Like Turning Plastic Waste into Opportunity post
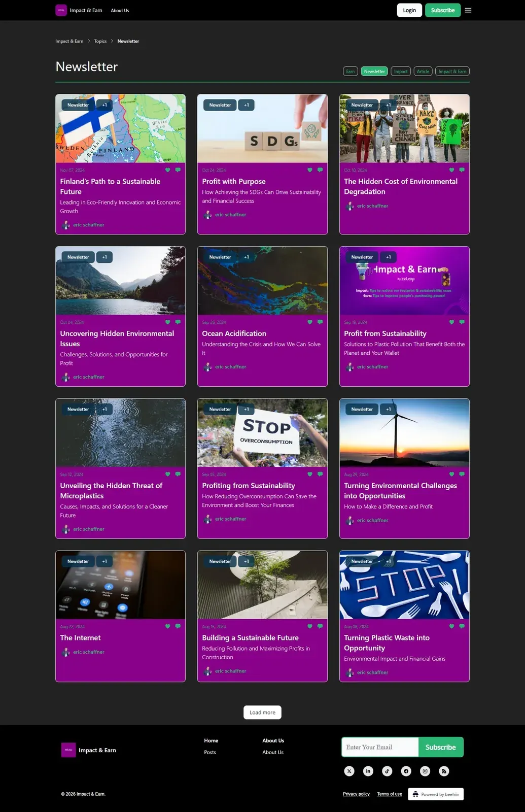 (451, 626)
